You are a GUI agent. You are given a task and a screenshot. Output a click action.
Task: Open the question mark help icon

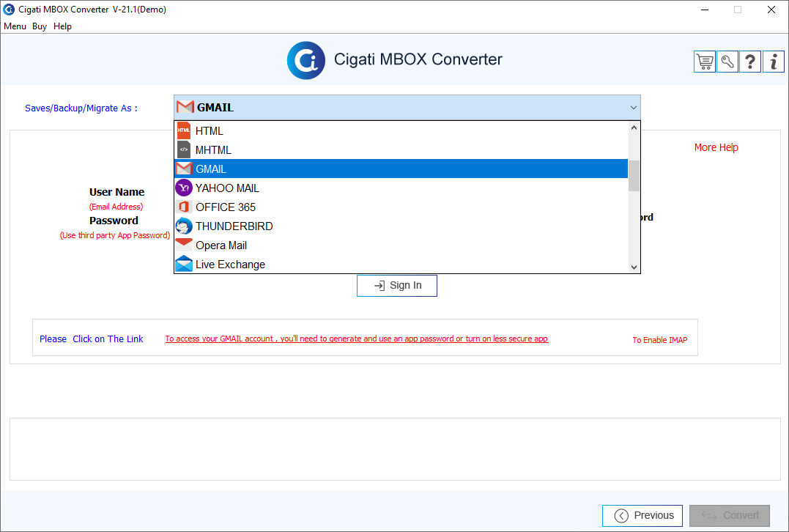[x=749, y=62]
